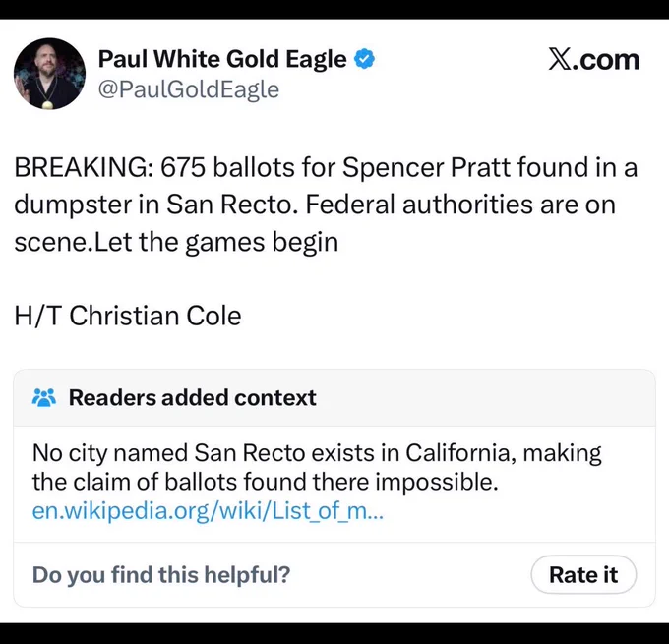Click the word dumpster in the post
Viewport: 669px width, 644px height.
click(x=72, y=205)
